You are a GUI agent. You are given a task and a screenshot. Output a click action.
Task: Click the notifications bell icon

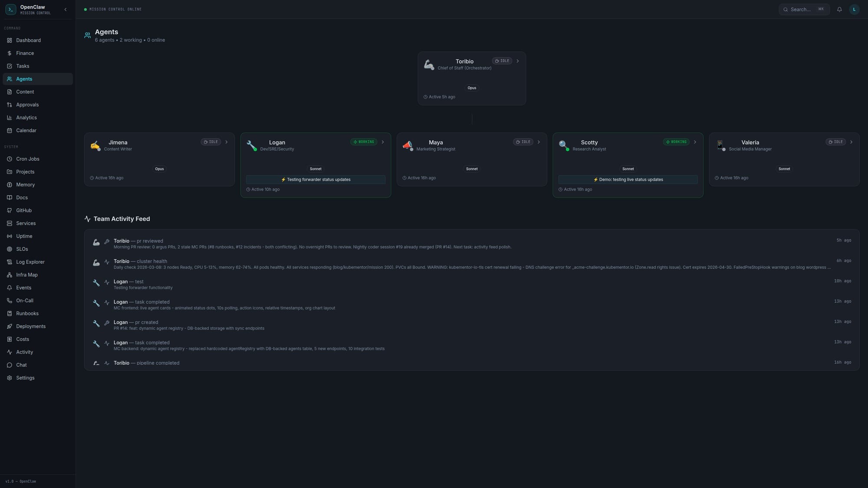[839, 10]
